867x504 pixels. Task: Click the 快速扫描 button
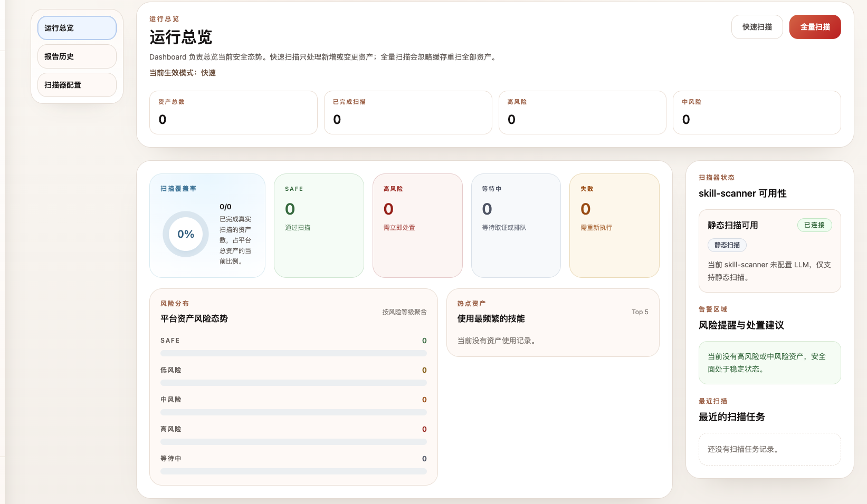tap(757, 27)
